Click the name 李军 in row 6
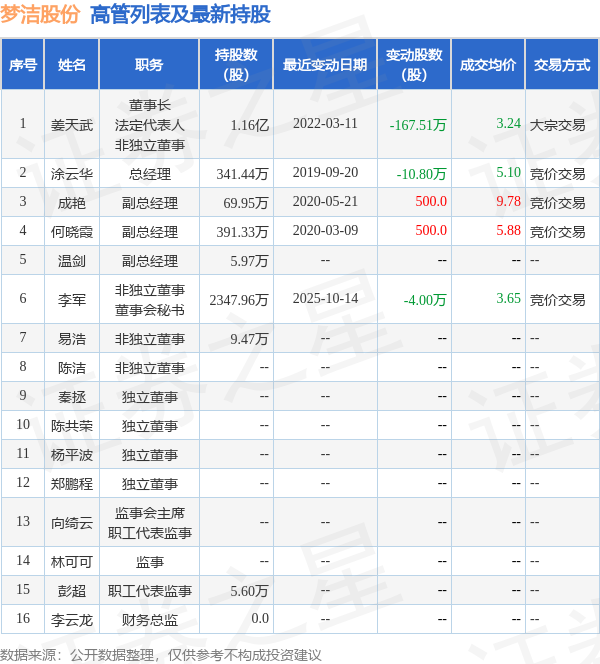This screenshot has width=600, height=664. click(x=72, y=299)
